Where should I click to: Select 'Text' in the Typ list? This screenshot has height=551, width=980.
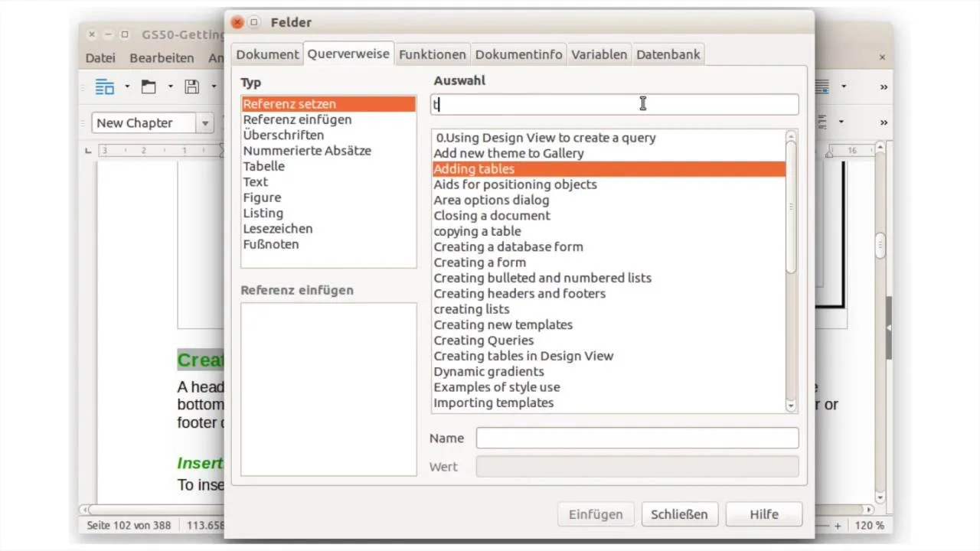328,181
